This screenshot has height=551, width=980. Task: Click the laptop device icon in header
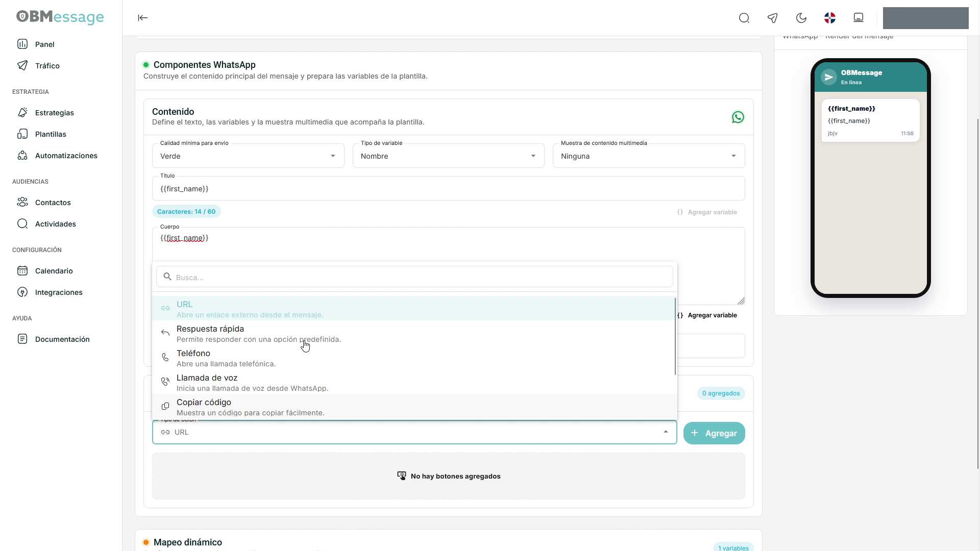tap(859, 18)
